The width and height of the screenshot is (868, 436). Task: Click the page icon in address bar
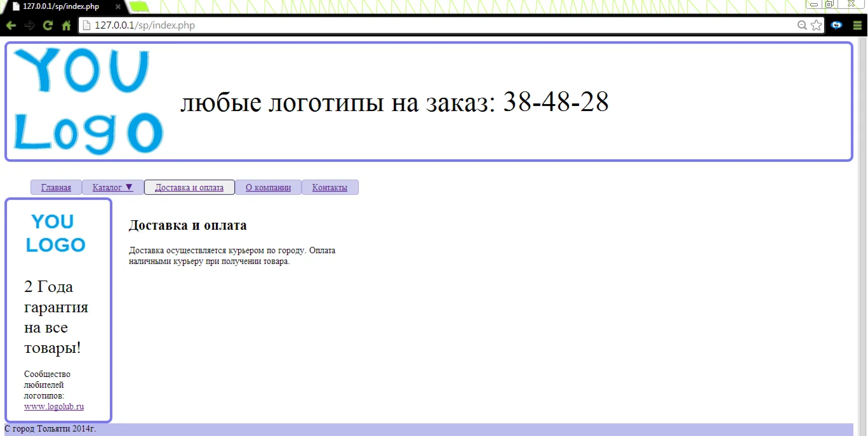(x=86, y=25)
